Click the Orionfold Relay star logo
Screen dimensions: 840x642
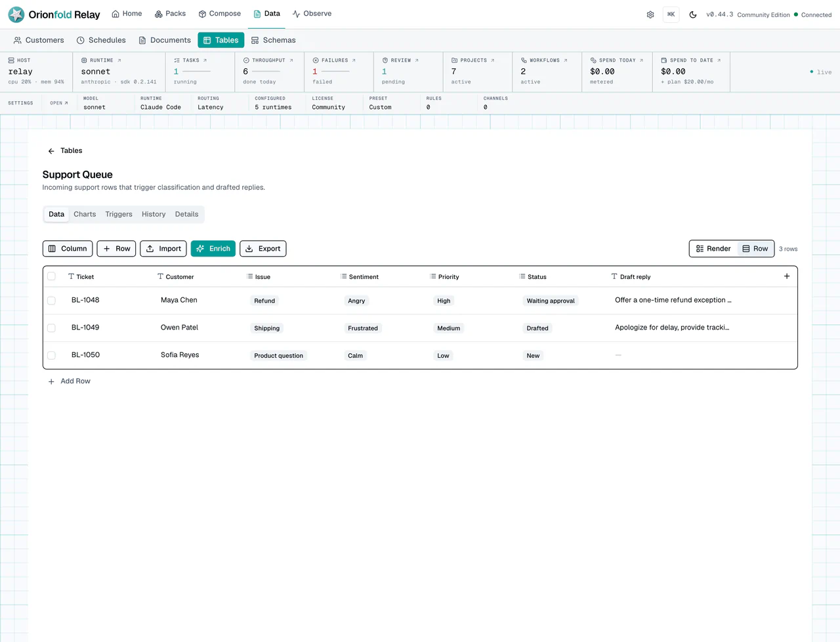coord(16,14)
